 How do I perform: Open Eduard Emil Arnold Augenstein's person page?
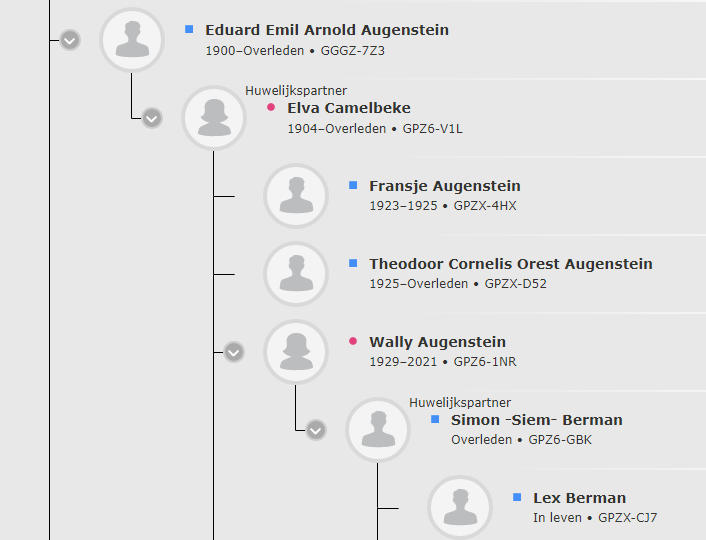[327, 30]
